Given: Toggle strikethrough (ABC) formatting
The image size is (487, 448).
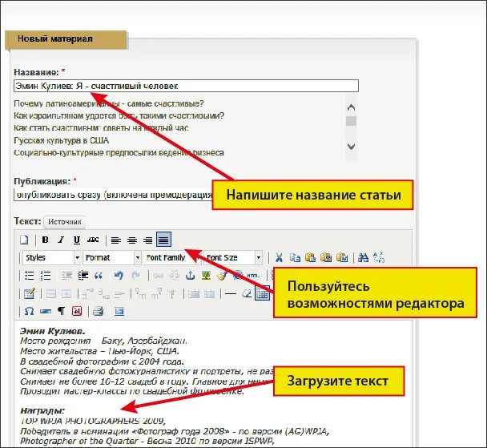Looking at the screenshot, I should (x=93, y=240).
